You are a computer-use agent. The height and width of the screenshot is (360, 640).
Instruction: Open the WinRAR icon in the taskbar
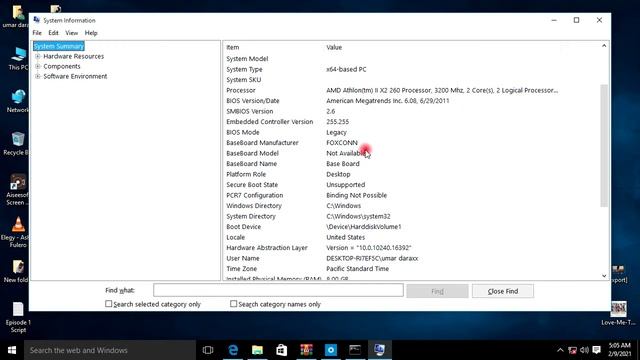pos(306,350)
